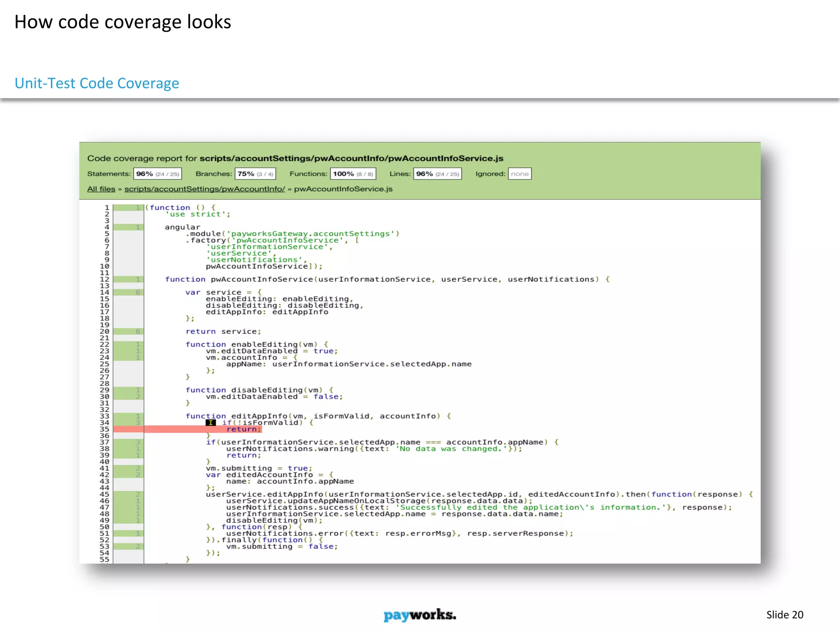Open scripts/accountSettings/pwAccountInfo/ breadcrumb link
The height and width of the screenshot is (630, 840).
(205, 189)
